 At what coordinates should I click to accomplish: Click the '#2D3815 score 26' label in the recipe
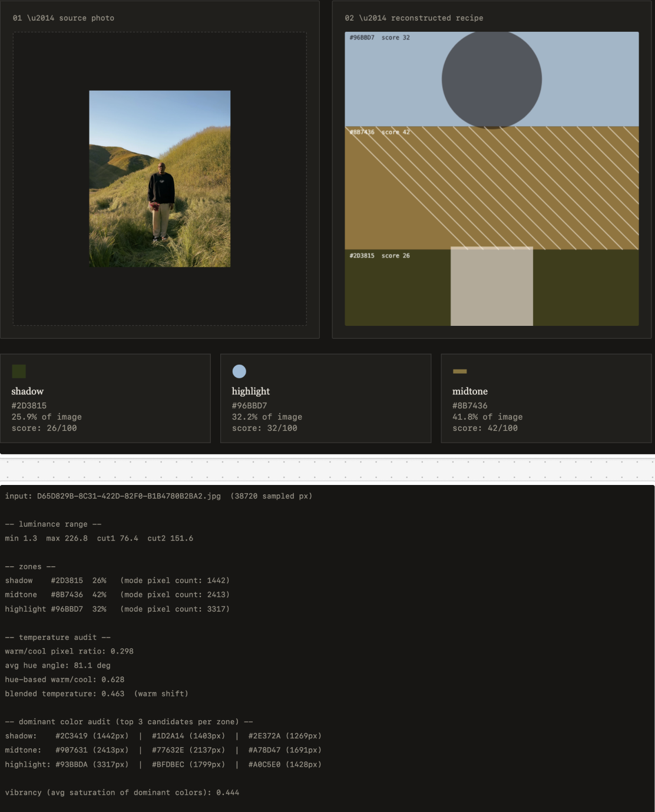(380, 256)
